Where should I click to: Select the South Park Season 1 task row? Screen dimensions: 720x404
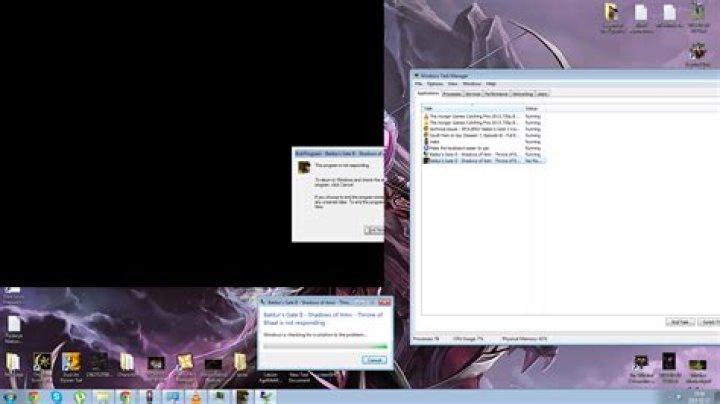(484, 135)
